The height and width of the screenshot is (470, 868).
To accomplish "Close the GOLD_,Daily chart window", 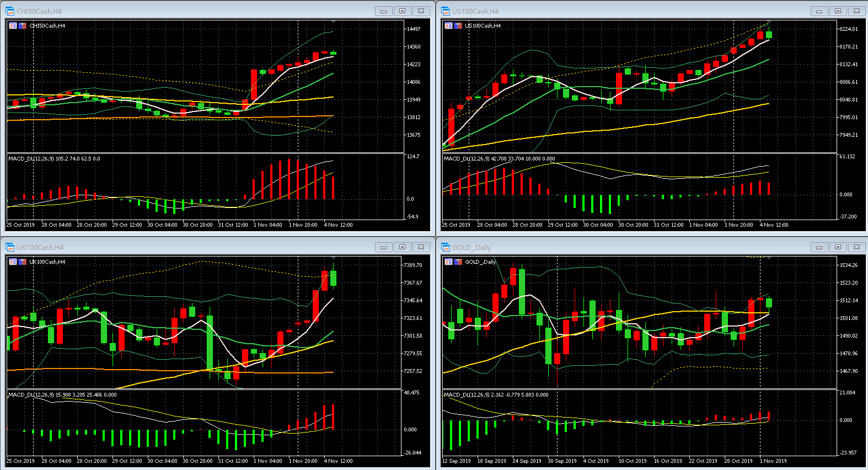I will pyautogui.click(x=856, y=247).
